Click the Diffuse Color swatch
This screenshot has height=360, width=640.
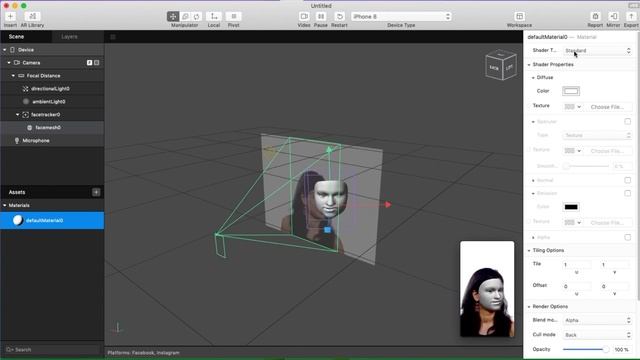pyautogui.click(x=571, y=91)
